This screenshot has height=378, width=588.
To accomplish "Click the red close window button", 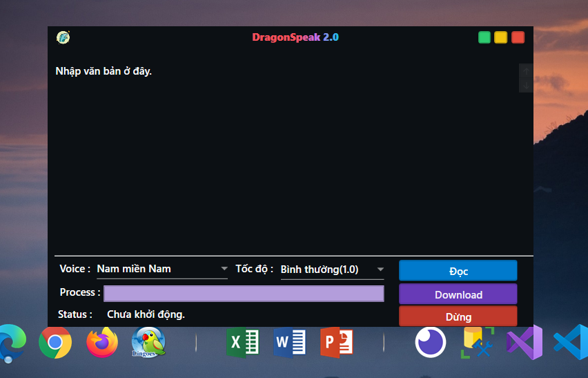I will [x=518, y=37].
